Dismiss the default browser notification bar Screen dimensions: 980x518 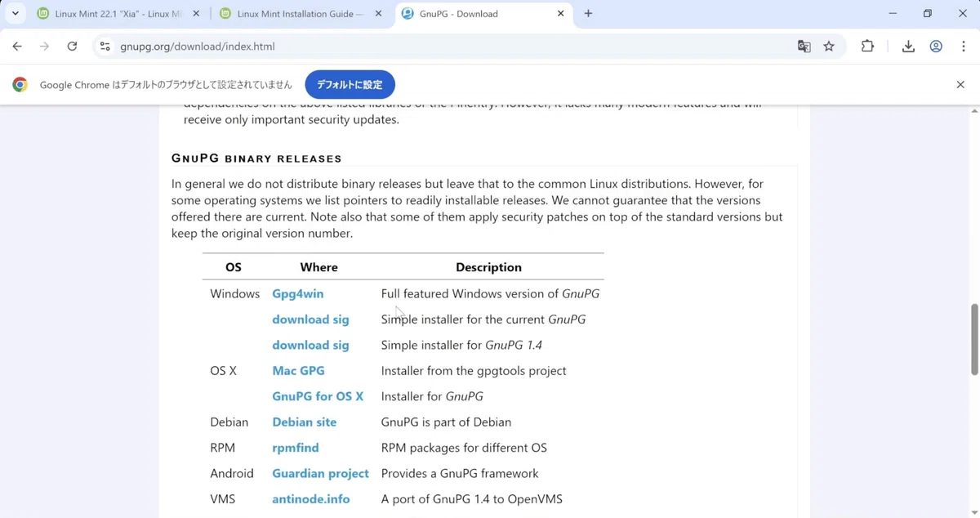click(960, 85)
